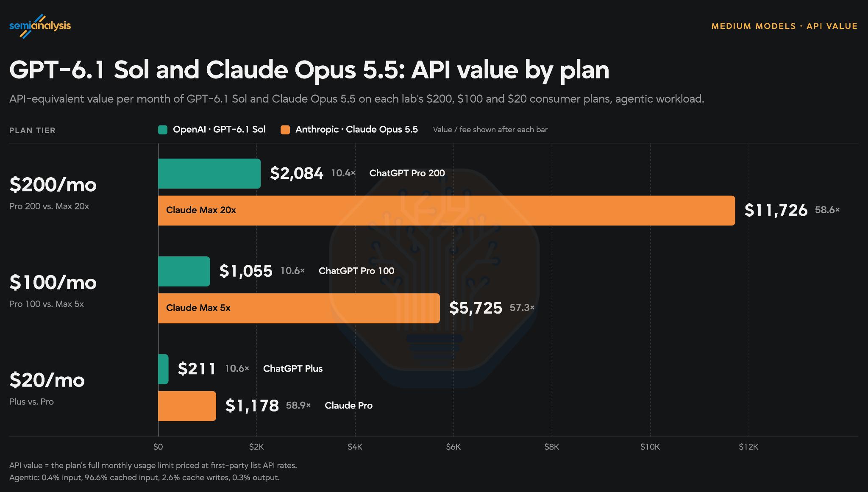This screenshot has height=492, width=868.
Task: Click the teal OpenAI legend swatch
Action: coord(163,130)
